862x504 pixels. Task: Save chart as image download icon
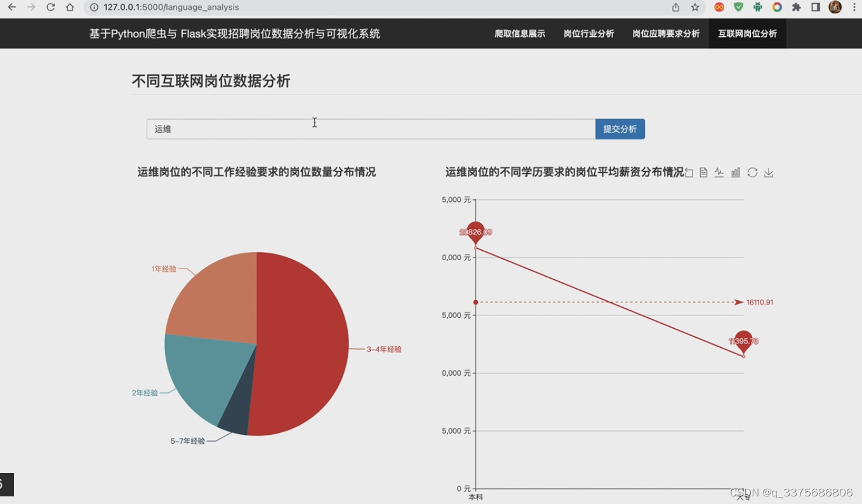[769, 173]
